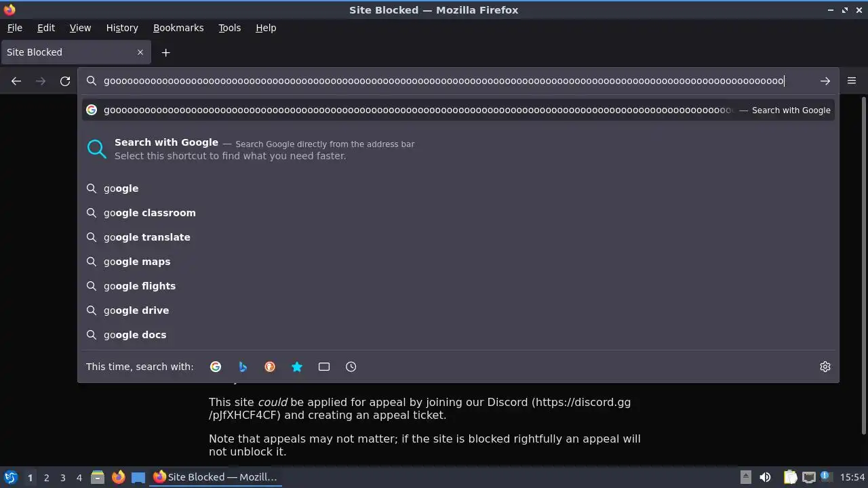Image resolution: width=868 pixels, height=488 pixels.
Task: Select the 'google classroom' suggestion
Action: (458, 213)
